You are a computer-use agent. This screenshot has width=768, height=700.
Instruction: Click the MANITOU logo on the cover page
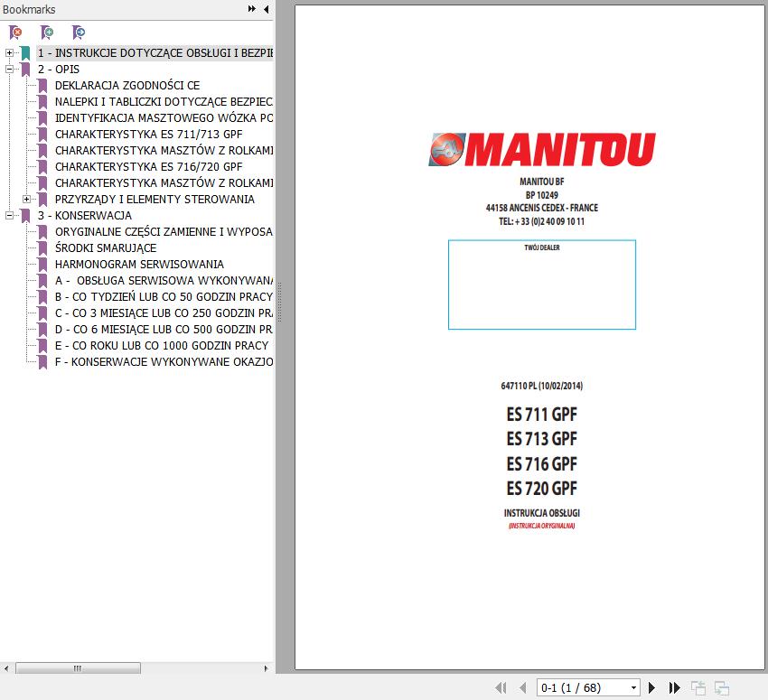[x=542, y=149]
